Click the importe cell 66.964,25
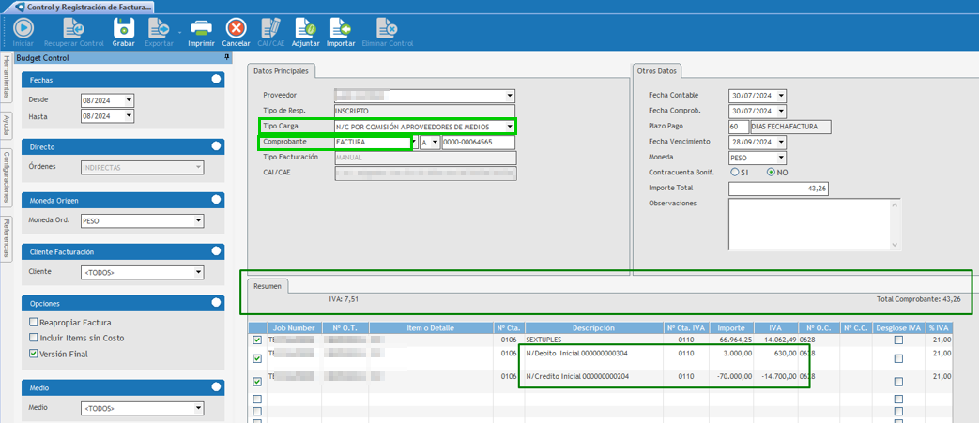Viewport: 980px width, 423px height. pyautogui.click(x=730, y=340)
